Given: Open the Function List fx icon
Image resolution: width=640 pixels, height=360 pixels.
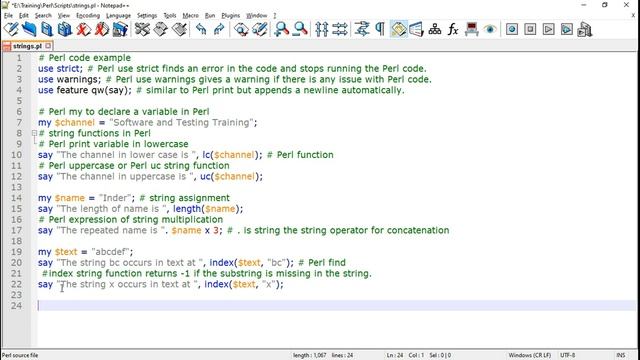Looking at the screenshot, I should tap(453, 29).
